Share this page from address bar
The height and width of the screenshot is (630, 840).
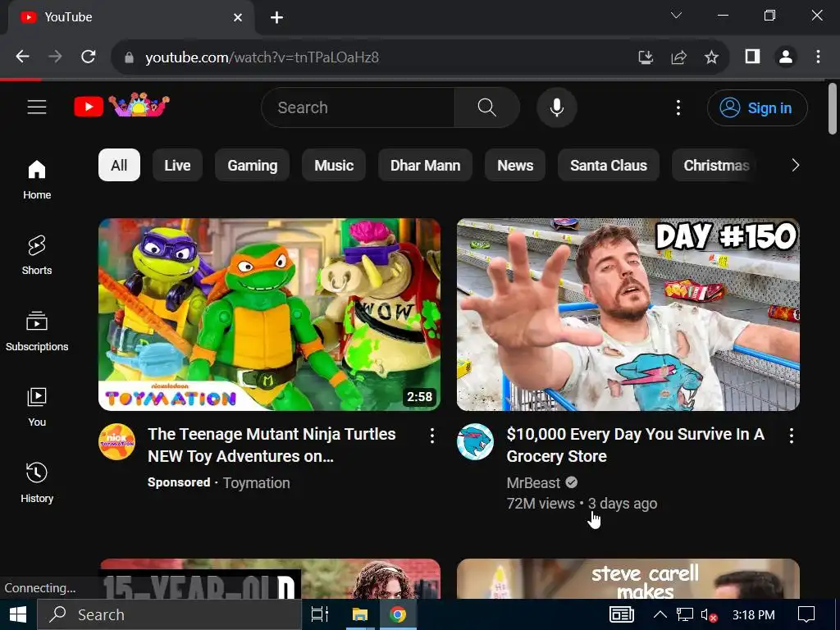678,57
